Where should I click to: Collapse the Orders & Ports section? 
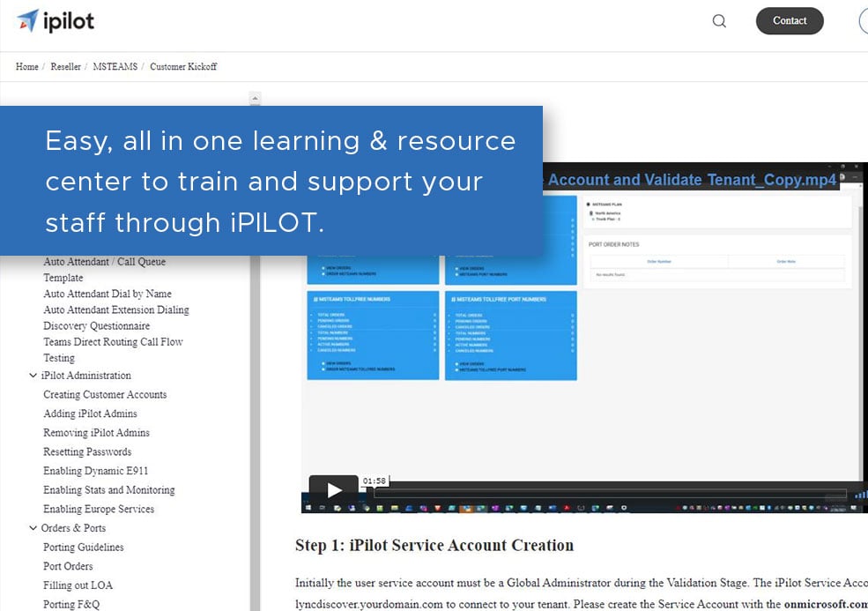coord(33,527)
